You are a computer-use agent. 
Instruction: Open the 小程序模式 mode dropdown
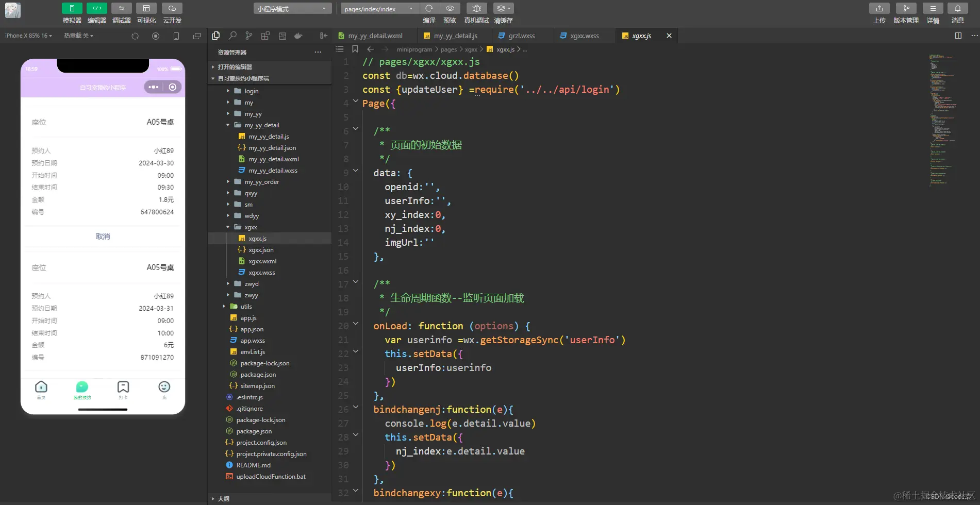click(x=292, y=9)
